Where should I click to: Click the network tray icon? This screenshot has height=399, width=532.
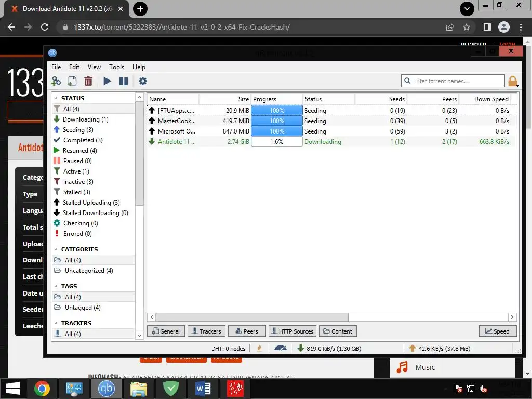pos(471,389)
